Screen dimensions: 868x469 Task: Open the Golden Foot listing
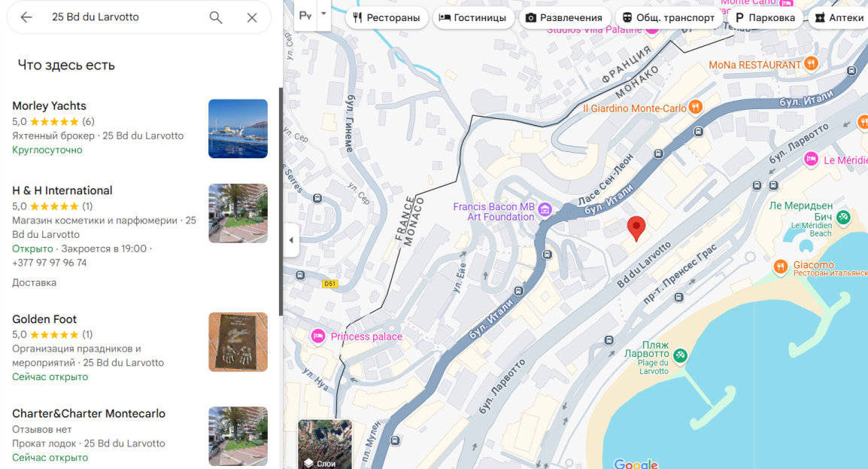pos(138,347)
